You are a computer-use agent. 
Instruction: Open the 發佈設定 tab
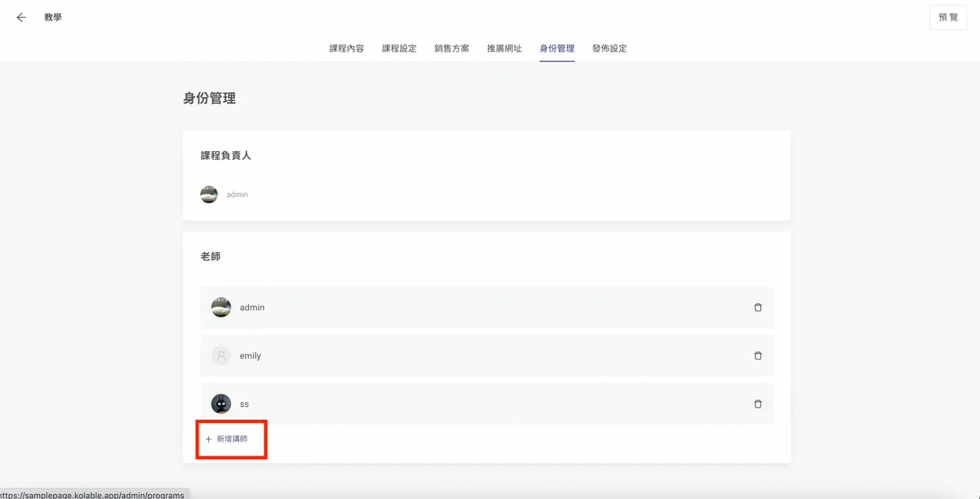tap(609, 49)
